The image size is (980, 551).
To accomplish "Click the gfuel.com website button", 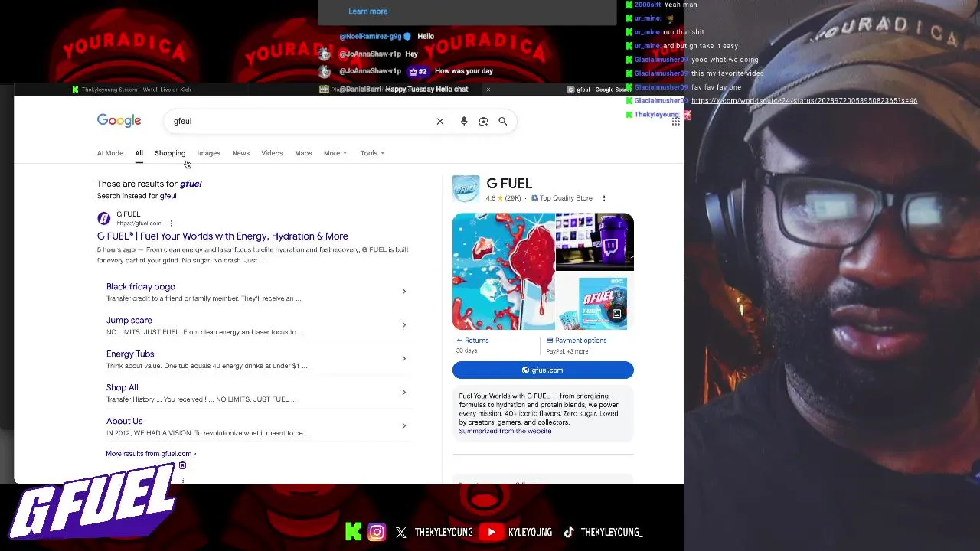I will click(543, 370).
